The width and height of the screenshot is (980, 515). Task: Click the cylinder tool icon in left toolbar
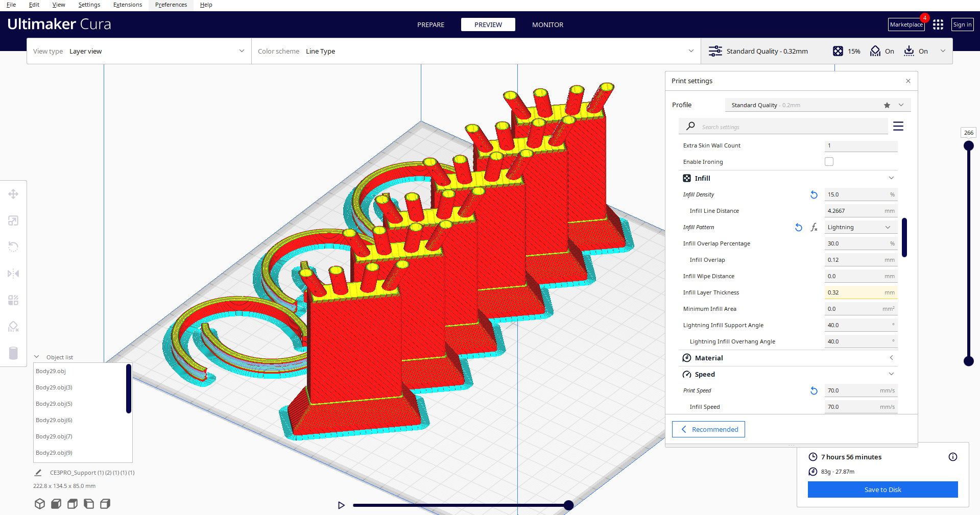point(13,353)
